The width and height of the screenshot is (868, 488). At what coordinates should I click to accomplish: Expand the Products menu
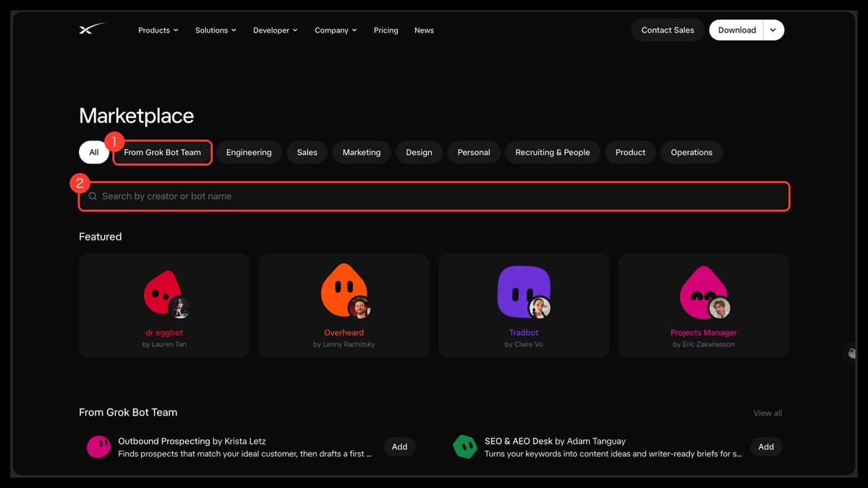pyautogui.click(x=158, y=30)
